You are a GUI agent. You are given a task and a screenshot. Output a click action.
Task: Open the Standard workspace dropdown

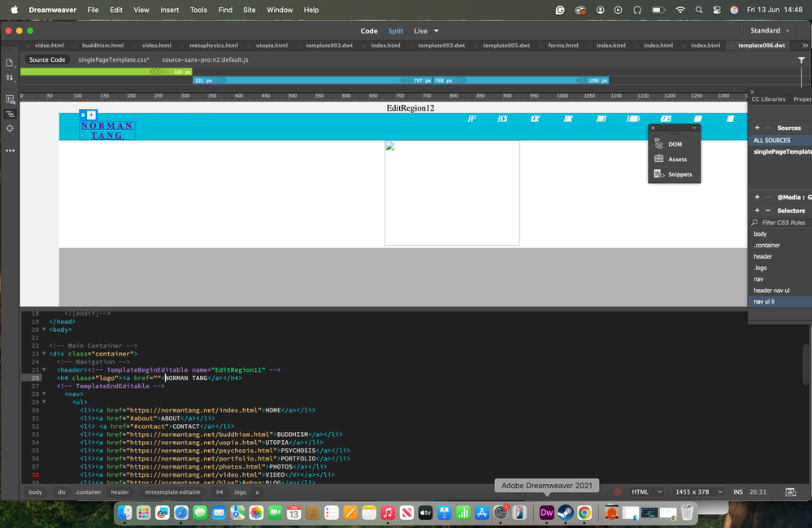pyautogui.click(x=770, y=31)
